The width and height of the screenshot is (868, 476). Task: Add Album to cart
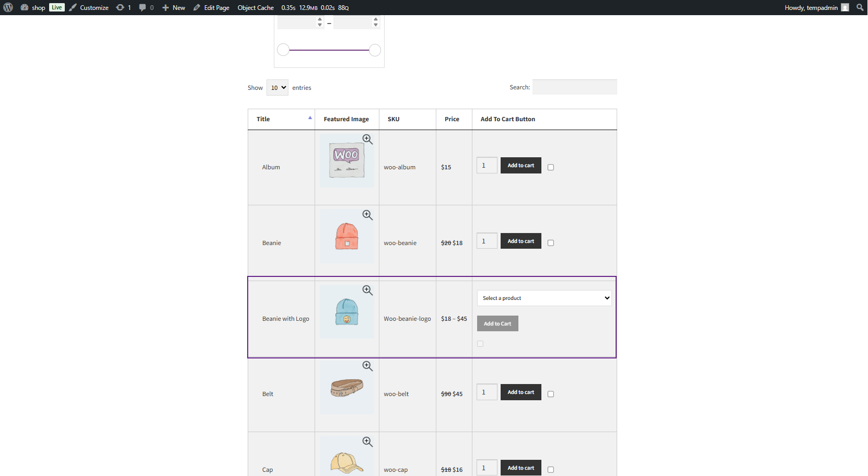pyautogui.click(x=521, y=165)
